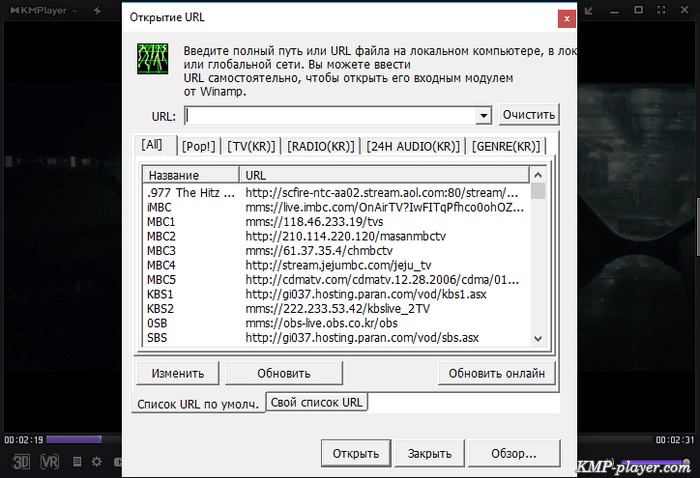
Task: Click the paran.com/vod/sbs.asx URL
Action: pos(362,337)
